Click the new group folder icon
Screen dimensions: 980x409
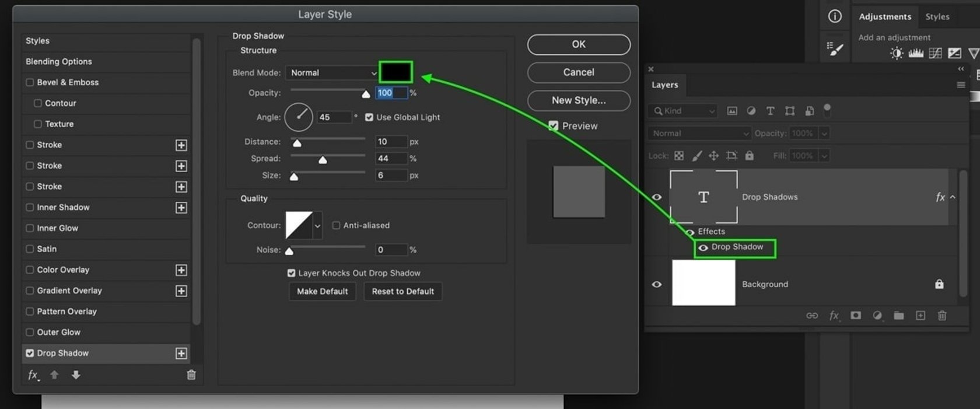click(898, 316)
